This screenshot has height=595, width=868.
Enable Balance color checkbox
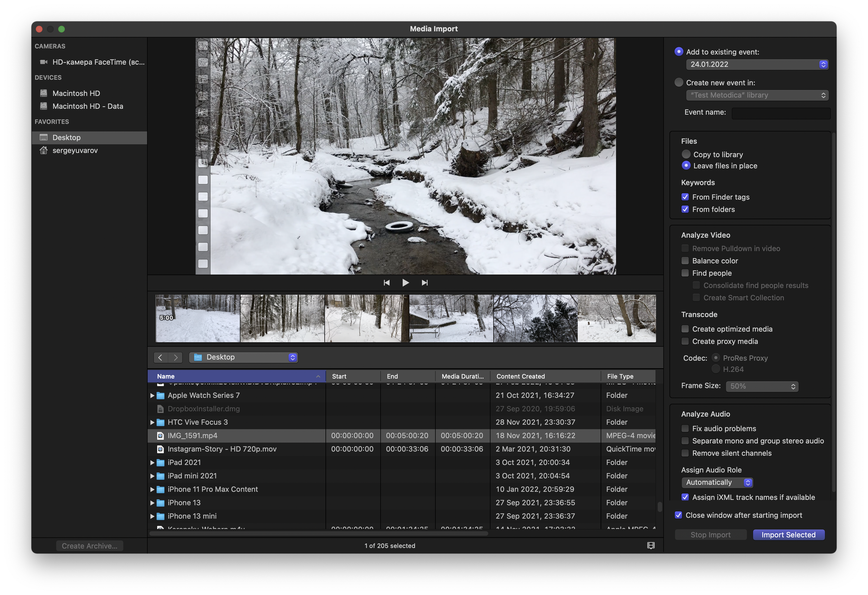[x=685, y=261]
